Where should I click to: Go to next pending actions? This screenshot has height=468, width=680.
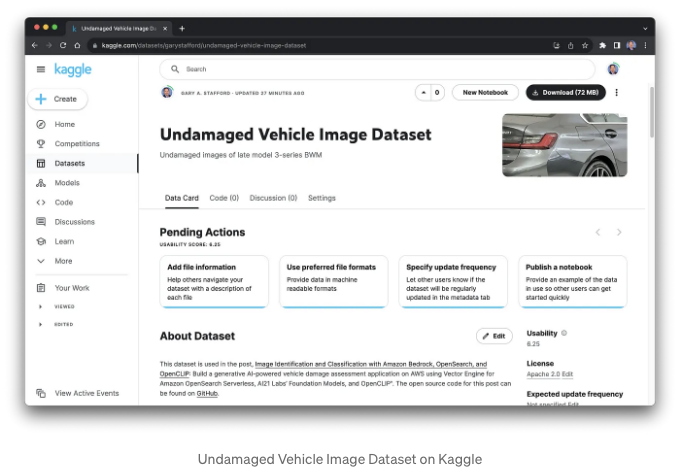click(619, 232)
